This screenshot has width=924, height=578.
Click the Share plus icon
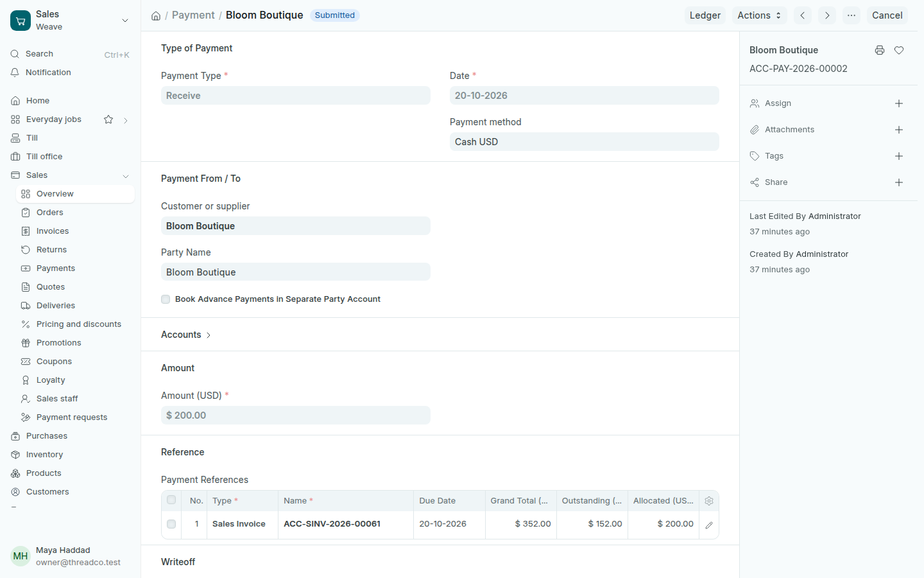click(899, 182)
